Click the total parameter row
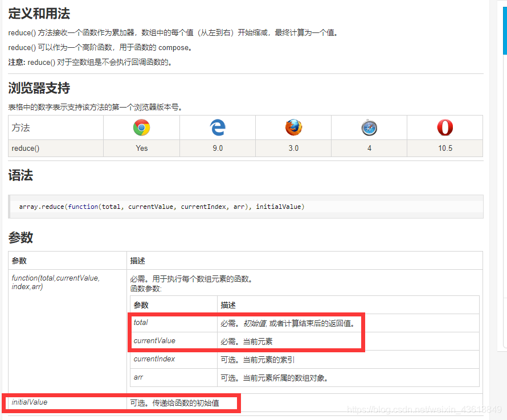The height and width of the screenshot is (420, 507). coord(245,323)
